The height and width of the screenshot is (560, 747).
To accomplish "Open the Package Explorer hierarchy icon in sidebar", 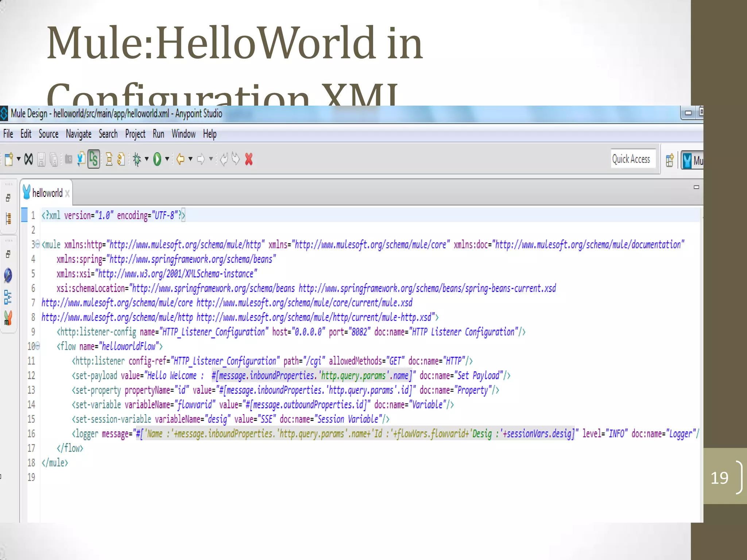I will pos(8,218).
